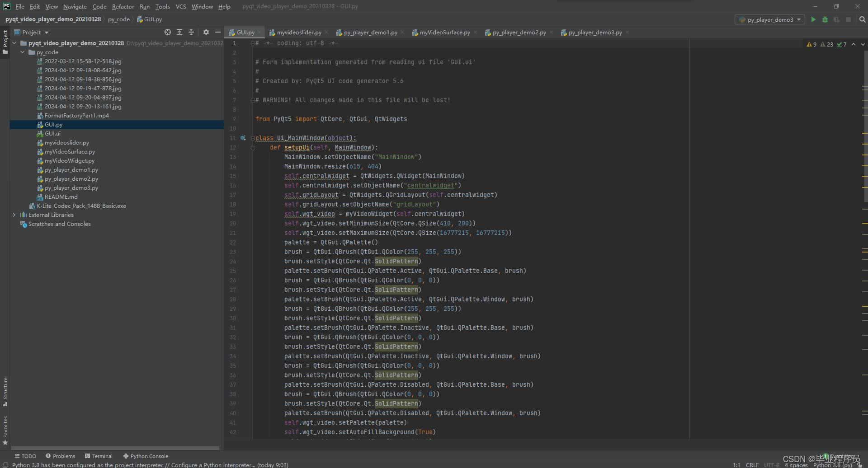Hide the Project tool window
This screenshot has height=468, width=868.
click(218, 32)
